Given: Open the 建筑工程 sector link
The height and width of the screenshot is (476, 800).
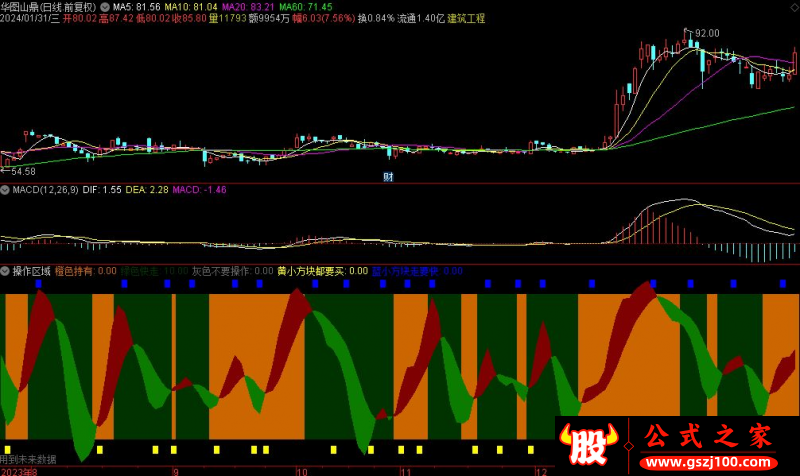Looking at the screenshot, I should [x=466, y=18].
